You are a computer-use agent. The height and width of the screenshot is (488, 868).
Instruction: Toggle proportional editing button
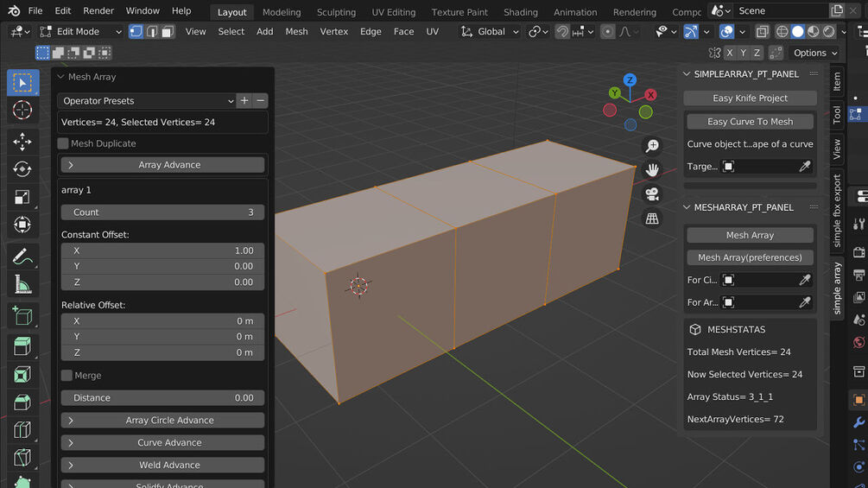[607, 32]
